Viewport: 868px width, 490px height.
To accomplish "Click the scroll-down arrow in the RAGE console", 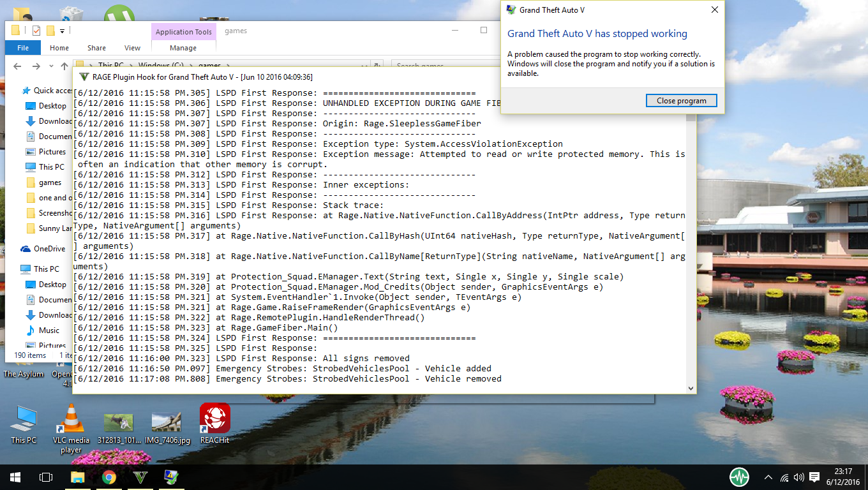I will pos(691,388).
